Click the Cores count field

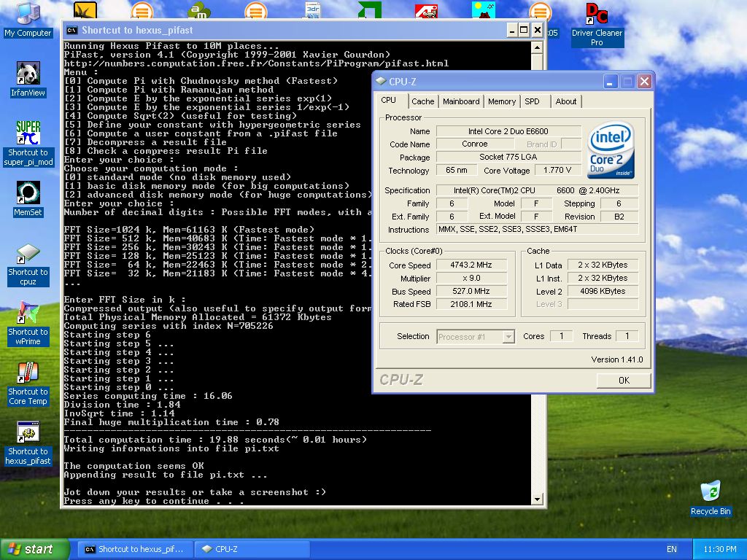pyautogui.click(x=561, y=336)
